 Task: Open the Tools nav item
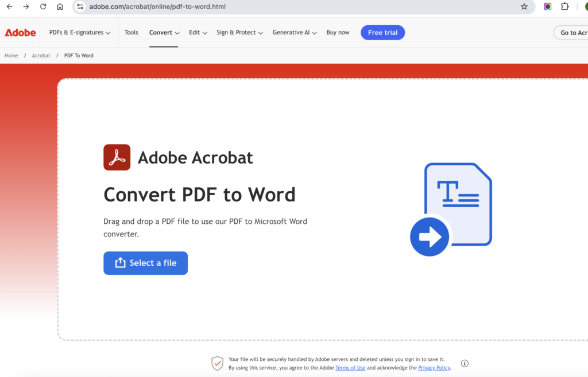point(131,33)
